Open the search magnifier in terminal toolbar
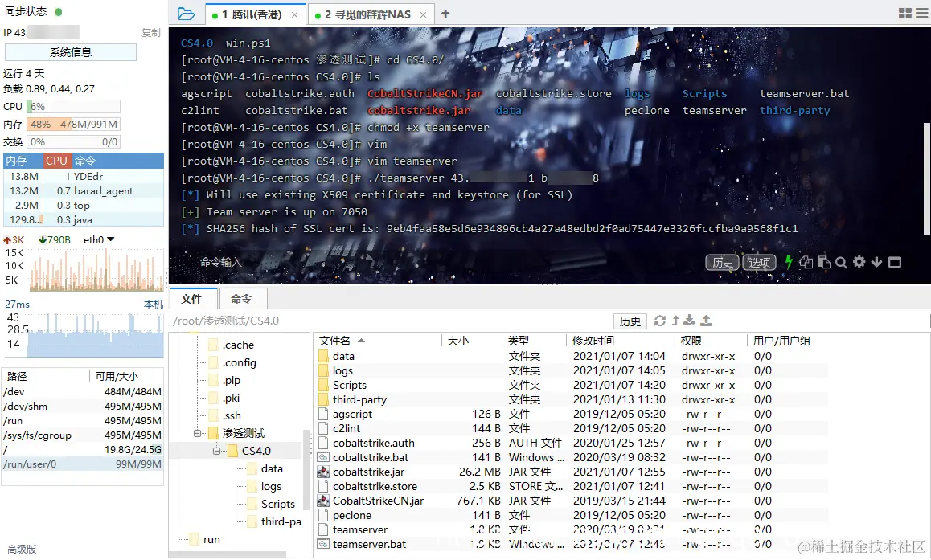931x560 pixels. (x=841, y=262)
